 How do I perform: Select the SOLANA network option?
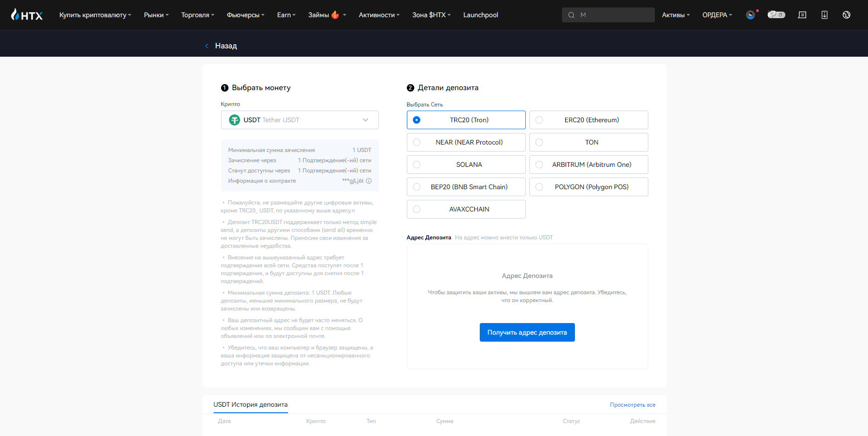point(466,165)
